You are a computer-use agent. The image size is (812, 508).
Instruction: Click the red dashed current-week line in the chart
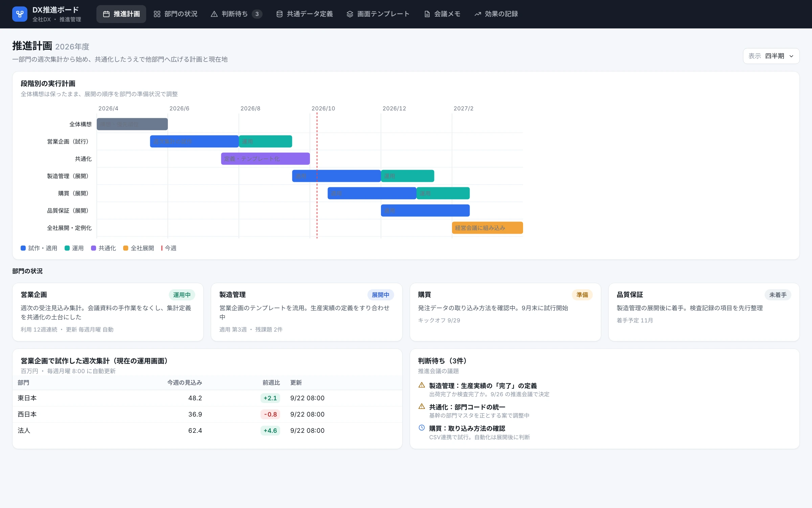tap(317, 175)
